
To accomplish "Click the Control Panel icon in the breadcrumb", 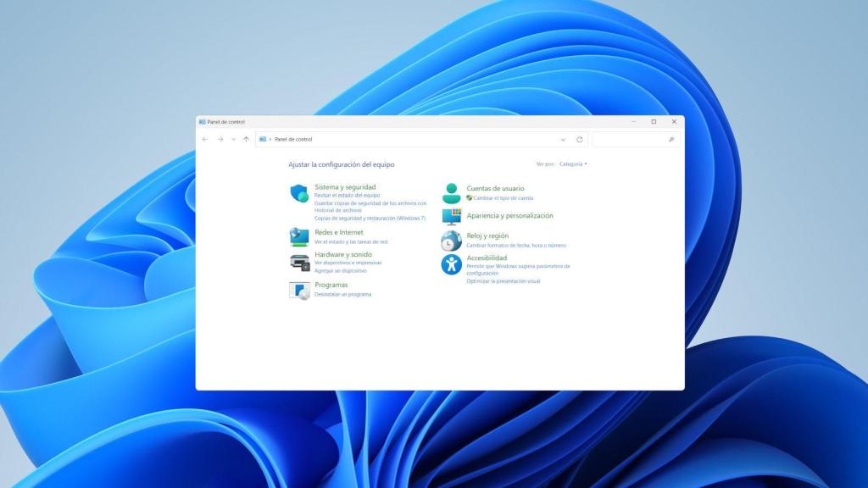I will click(262, 139).
